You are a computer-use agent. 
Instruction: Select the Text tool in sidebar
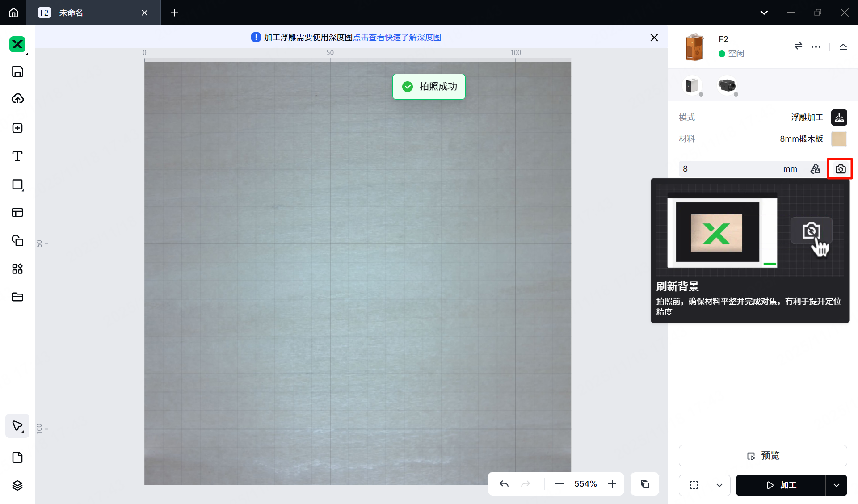(17, 156)
